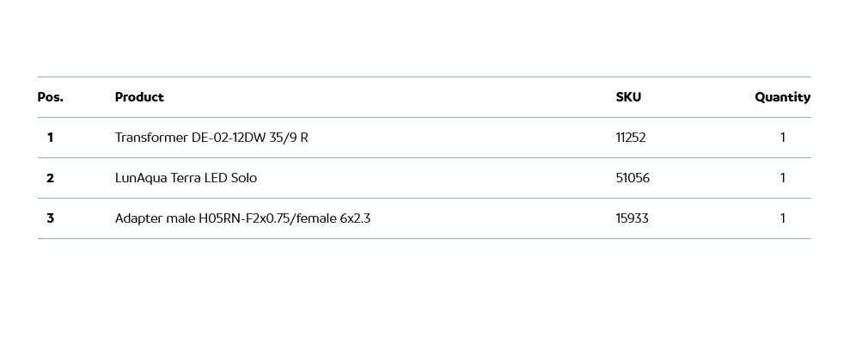Click the quantity value for the Transformer row
Viewport: 868px width, 350px height.
point(782,138)
